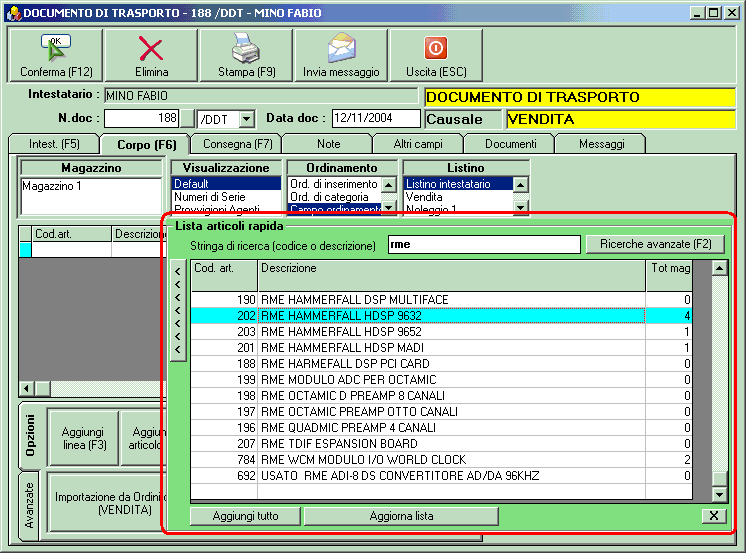Select Ord. di categoria ordering
The image size is (746, 553).
pyautogui.click(x=334, y=197)
